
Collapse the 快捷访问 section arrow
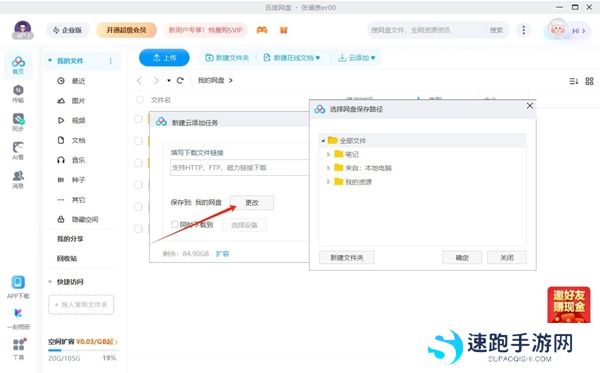pos(50,282)
